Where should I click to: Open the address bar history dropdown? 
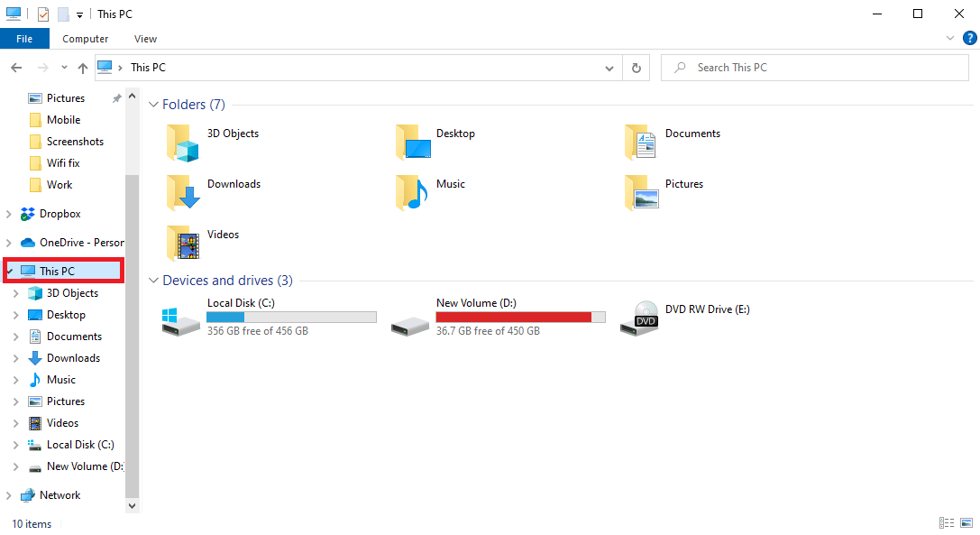609,69
